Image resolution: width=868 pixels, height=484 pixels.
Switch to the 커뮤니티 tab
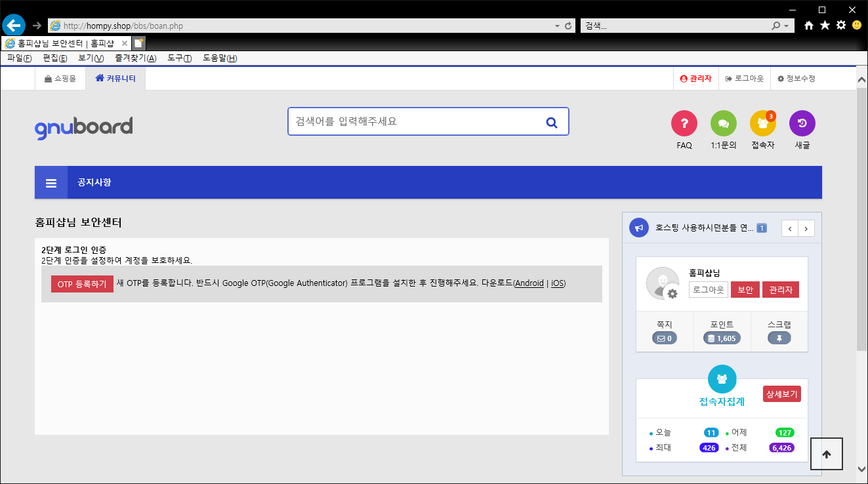coord(115,79)
